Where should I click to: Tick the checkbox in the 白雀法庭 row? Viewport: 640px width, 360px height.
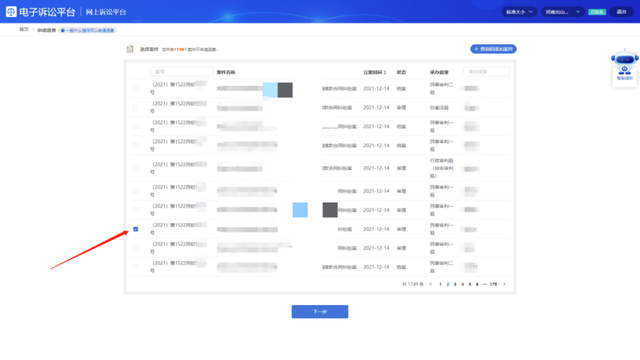pos(136,108)
